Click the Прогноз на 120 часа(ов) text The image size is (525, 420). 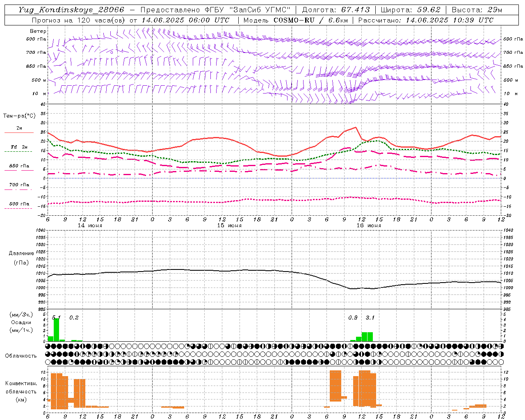(79, 20)
